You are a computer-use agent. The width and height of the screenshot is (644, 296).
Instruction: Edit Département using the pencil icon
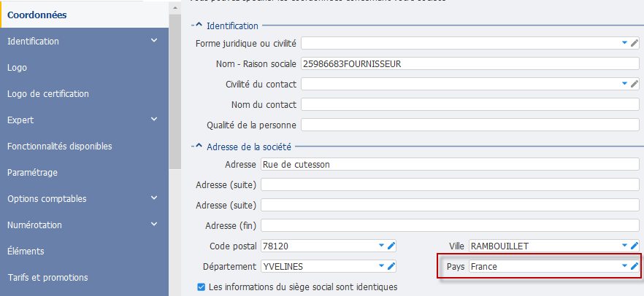(391, 267)
